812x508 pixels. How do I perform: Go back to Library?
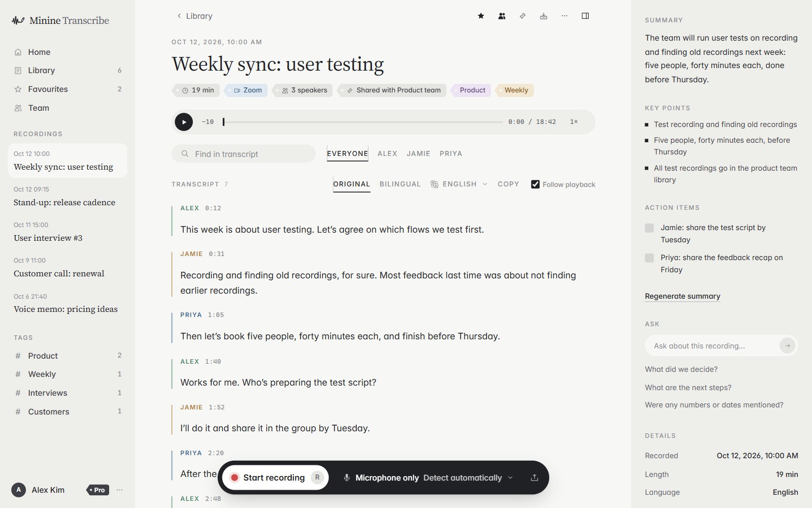click(194, 16)
